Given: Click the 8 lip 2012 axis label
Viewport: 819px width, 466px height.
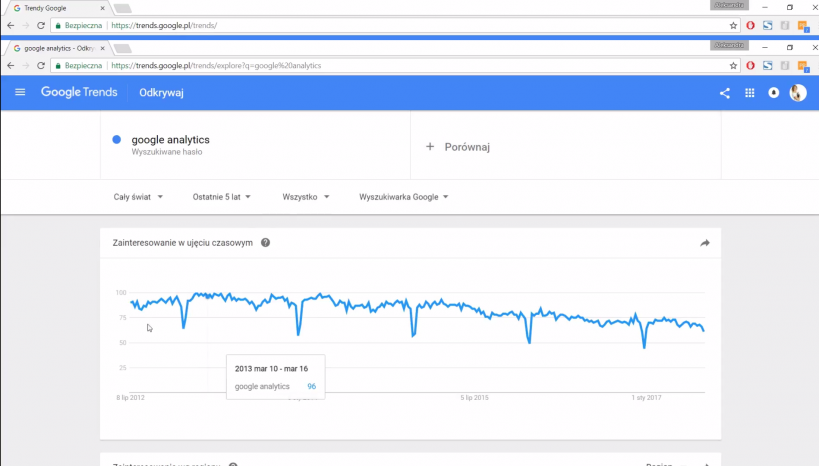Looking at the screenshot, I should click(130, 398).
